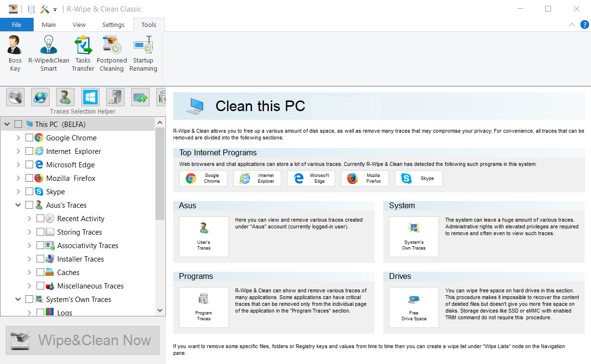This screenshot has width=591, height=364.
Task: Collapse the ribbon with the caret icon
Action: coord(572,25)
